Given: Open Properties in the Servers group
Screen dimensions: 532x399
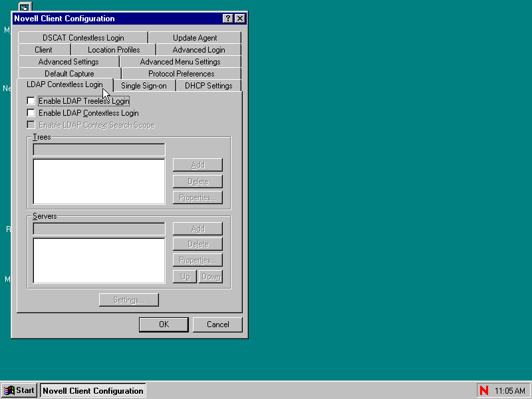Looking at the screenshot, I should [198, 260].
